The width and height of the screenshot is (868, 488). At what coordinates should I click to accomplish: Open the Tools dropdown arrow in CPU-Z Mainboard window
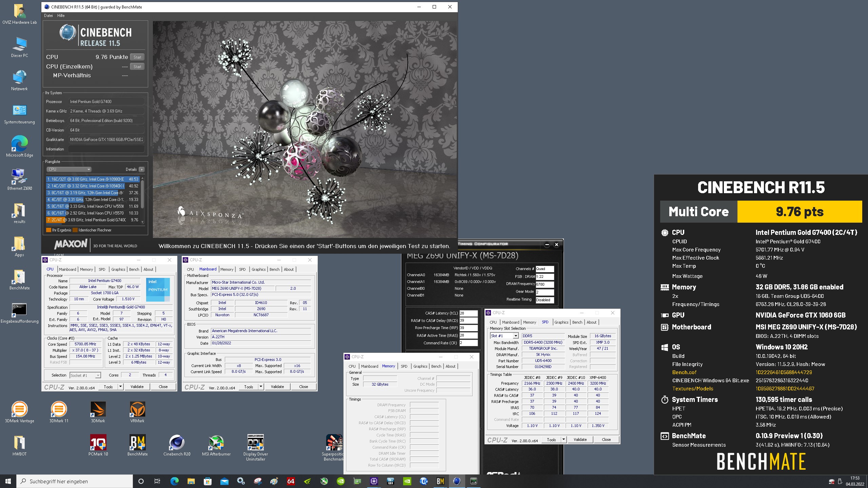tap(261, 387)
